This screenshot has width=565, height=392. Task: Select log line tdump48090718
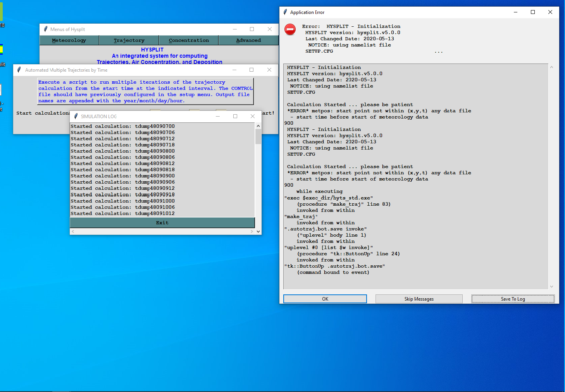point(123,145)
